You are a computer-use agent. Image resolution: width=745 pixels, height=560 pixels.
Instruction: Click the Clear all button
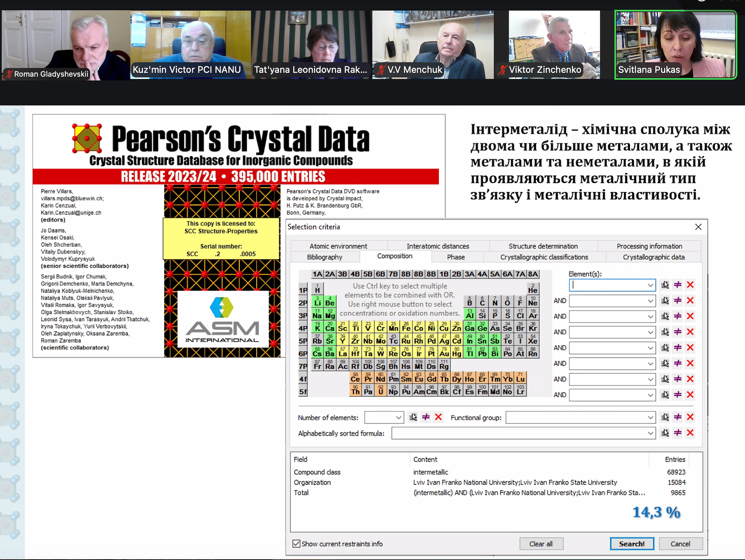(x=541, y=544)
